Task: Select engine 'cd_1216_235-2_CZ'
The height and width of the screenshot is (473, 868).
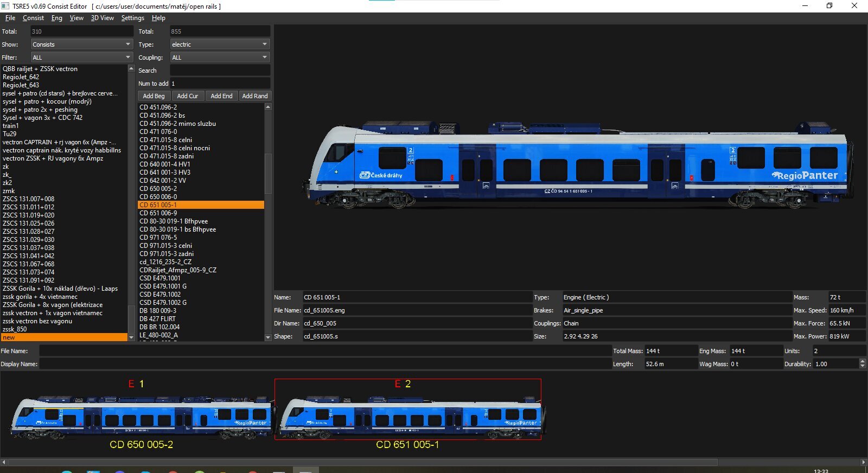Action: pos(201,262)
